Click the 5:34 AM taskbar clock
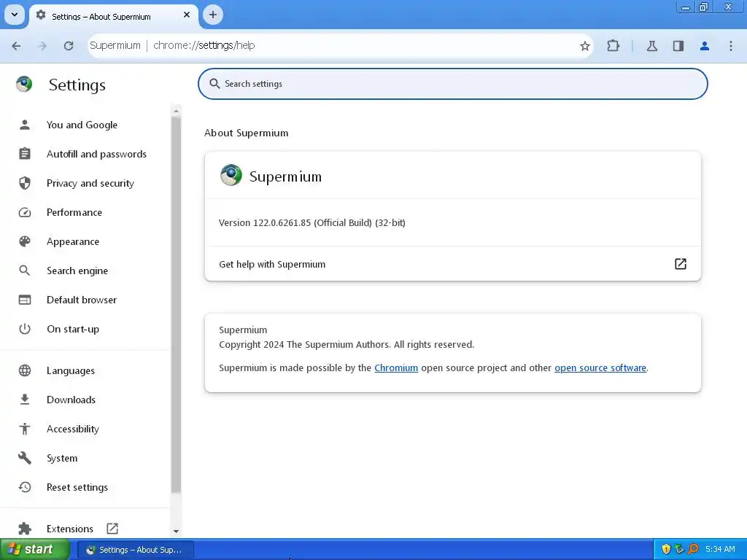Viewport: 747px width, 560px height. click(720, 549)
